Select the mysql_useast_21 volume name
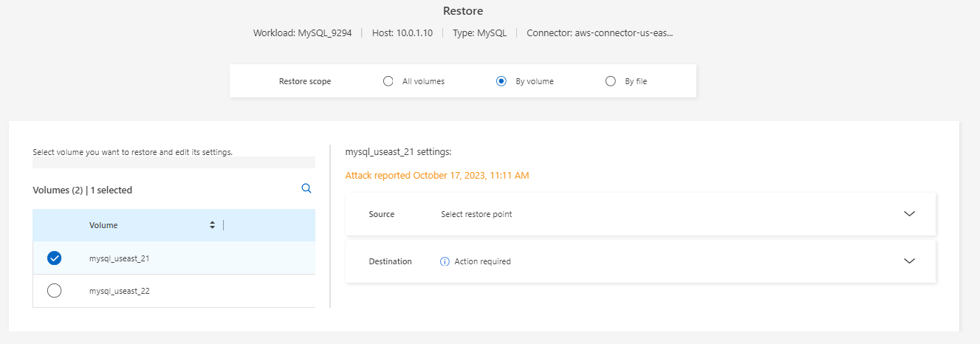Viewport: 980px width, 344px height. [x=120, y=258]
